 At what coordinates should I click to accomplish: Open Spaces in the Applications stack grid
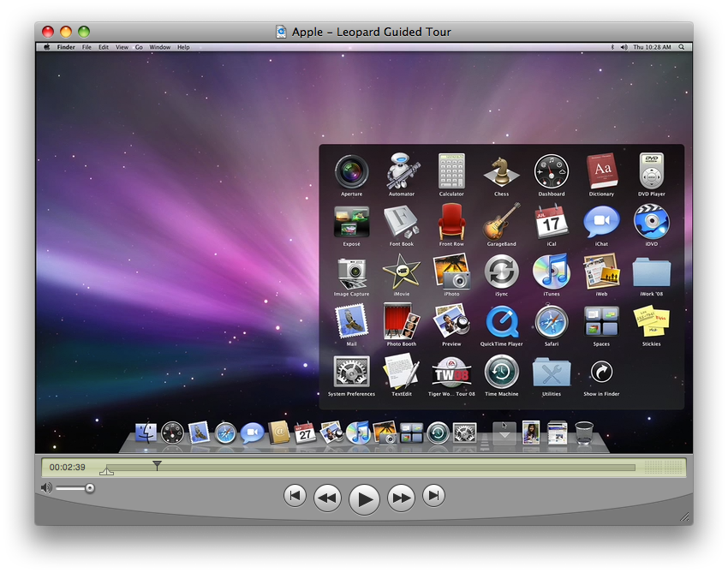601,321
